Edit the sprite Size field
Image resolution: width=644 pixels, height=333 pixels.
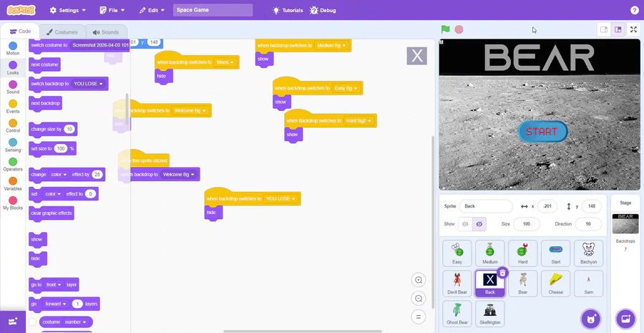coord(527,224)
